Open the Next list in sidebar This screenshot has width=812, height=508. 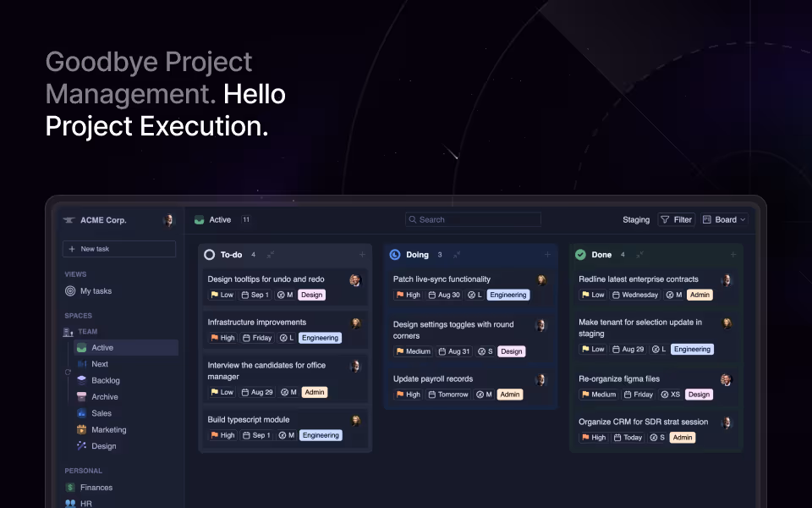(93, 364)
